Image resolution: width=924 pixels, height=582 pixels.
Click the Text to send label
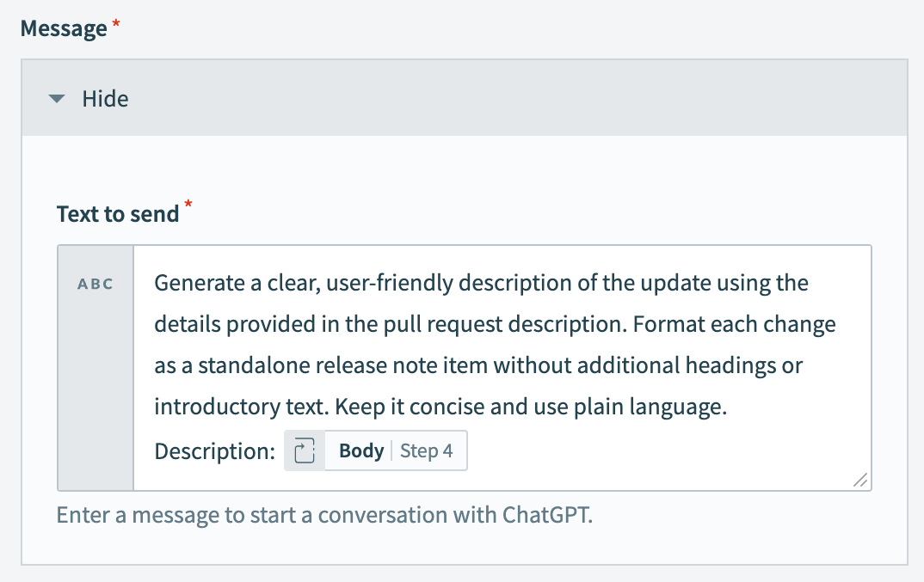[118, 213]
